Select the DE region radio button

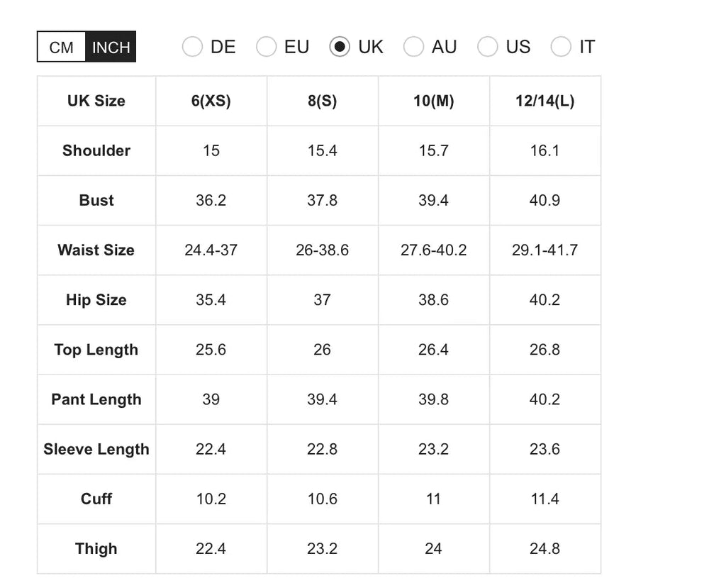[192, 46]
